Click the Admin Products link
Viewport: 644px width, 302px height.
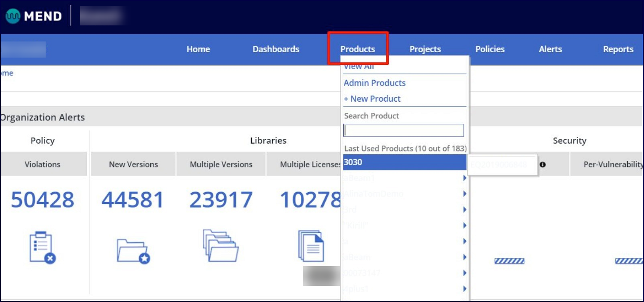point(374,83)
